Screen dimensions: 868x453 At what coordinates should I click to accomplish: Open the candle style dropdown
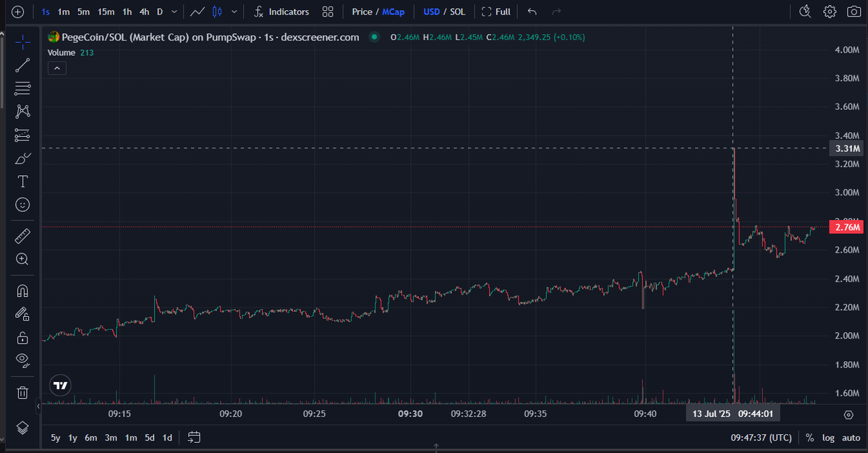coord(233,12)
